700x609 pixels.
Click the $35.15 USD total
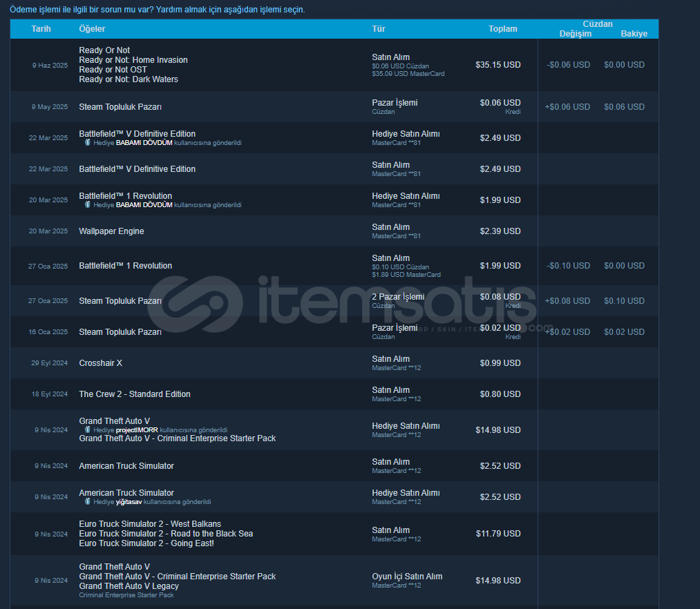(498, 65)
